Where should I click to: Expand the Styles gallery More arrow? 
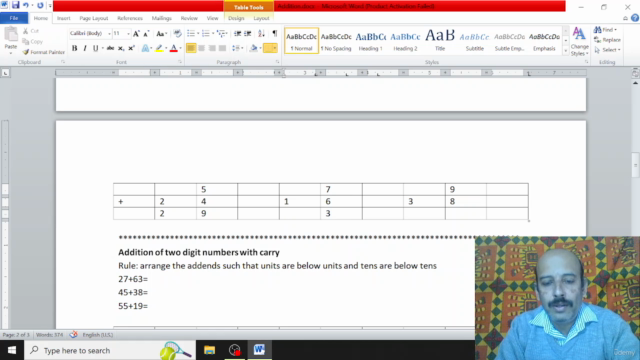(566, 51)
